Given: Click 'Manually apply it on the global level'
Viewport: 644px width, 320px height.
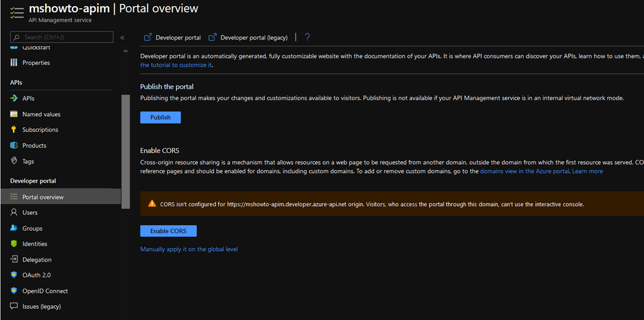Looking at the screenshot, I should click(x=189, y=249).
